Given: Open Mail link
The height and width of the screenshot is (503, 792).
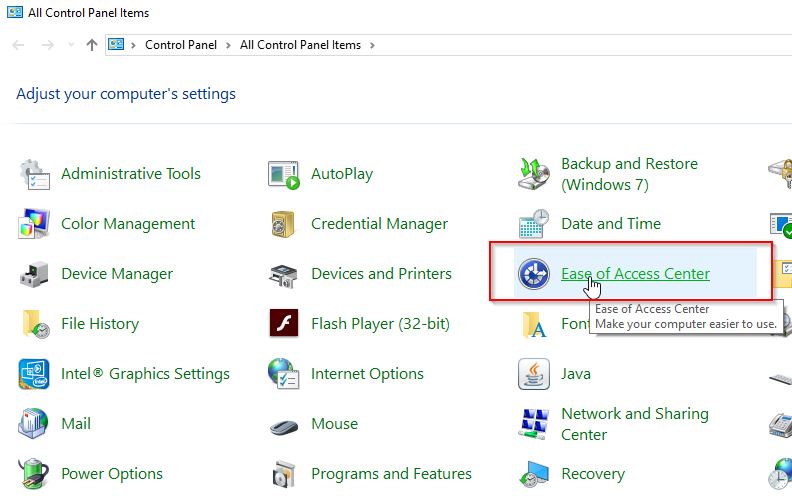Looking at the screenshot, I should tap(76, 424).
